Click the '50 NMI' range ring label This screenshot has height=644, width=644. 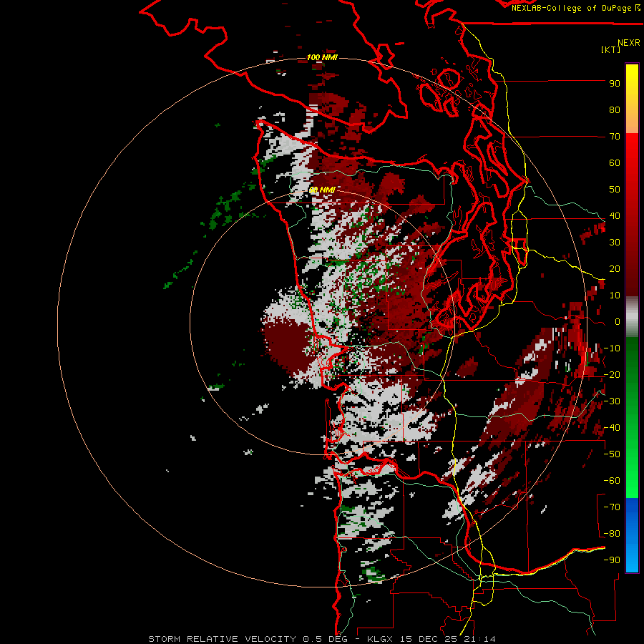click(x=323, y=190)
